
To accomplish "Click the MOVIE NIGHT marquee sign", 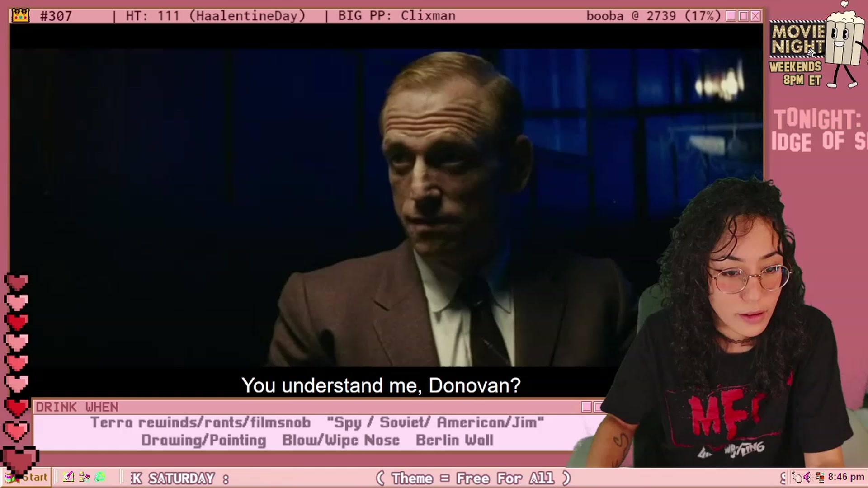I will pos(798,39).
